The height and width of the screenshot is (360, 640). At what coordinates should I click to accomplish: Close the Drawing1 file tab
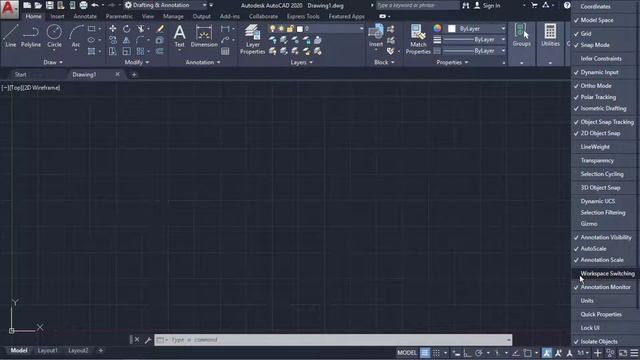[118, 74]
